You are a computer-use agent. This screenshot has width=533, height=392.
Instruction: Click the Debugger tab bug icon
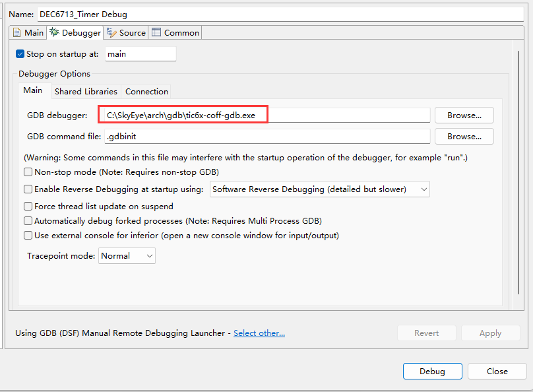point(54,32)
